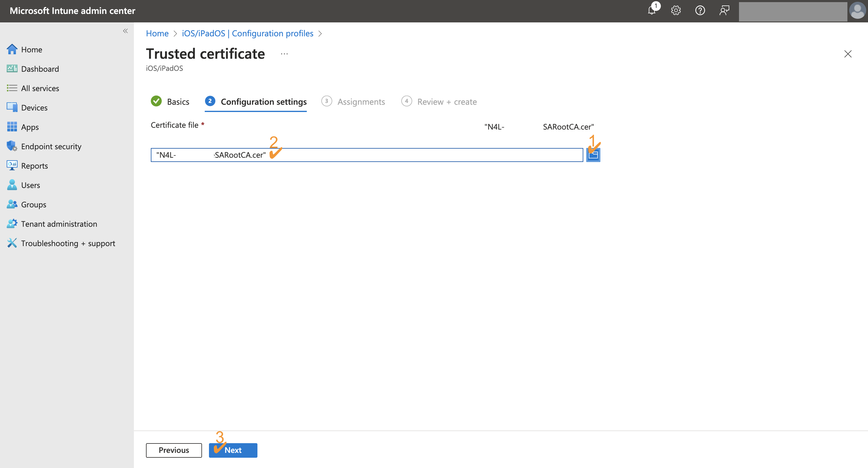This screenshot has height=468, width=868.
Task: Open the Users section
Action: (30, 185)
